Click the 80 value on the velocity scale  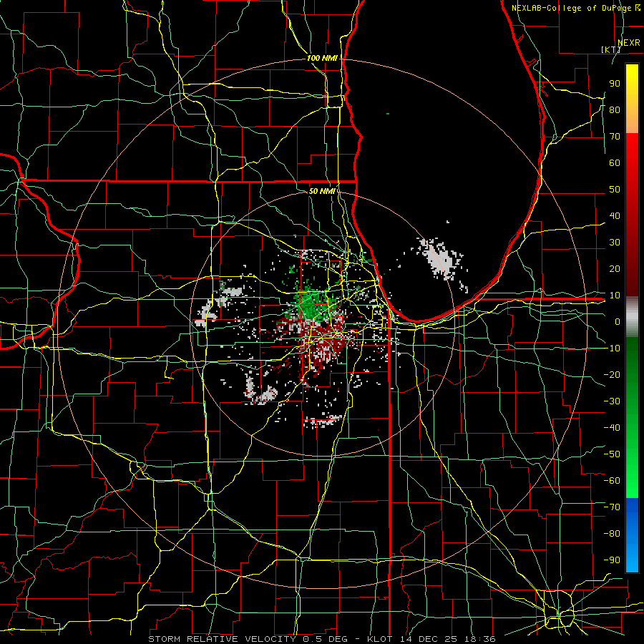tap(615, 110)
